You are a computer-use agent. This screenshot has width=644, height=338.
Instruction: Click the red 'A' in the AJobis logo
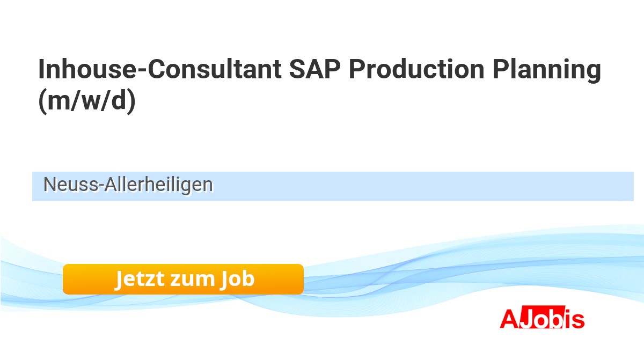(x=508, y=319)
